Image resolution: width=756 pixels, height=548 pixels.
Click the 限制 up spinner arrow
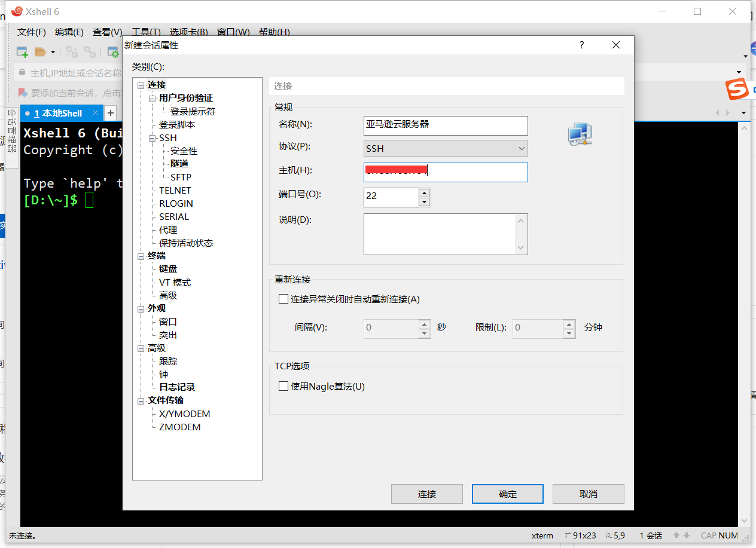click(x=569, y=324)
